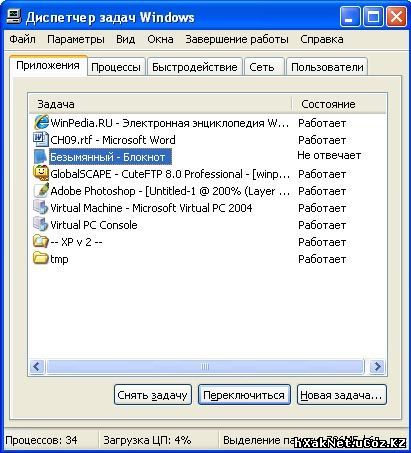
Task: Switch to the Быстродействие tab
Action: (195, 67)
